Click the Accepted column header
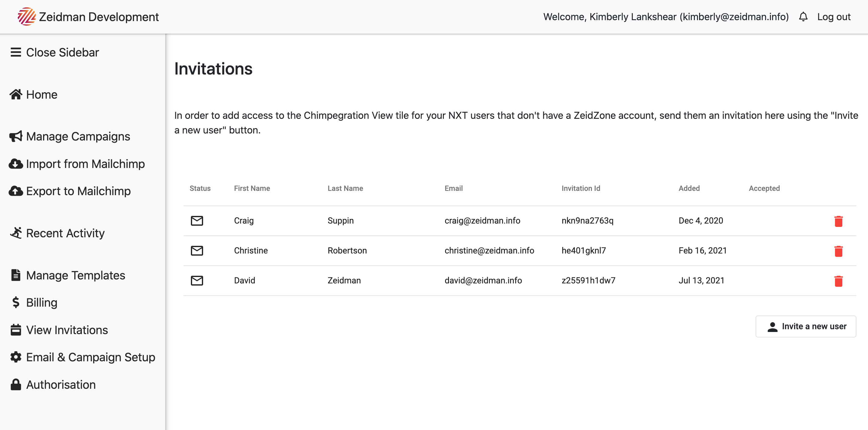Viewport: 868px width, 430px height. click(764, 188)
